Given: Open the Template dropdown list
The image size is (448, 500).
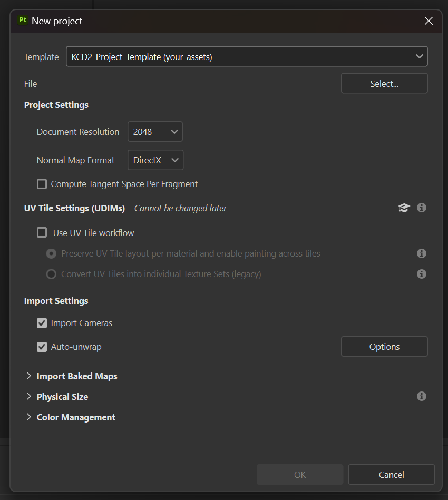Looking at the screenshot, I should [x=247, y=56].
